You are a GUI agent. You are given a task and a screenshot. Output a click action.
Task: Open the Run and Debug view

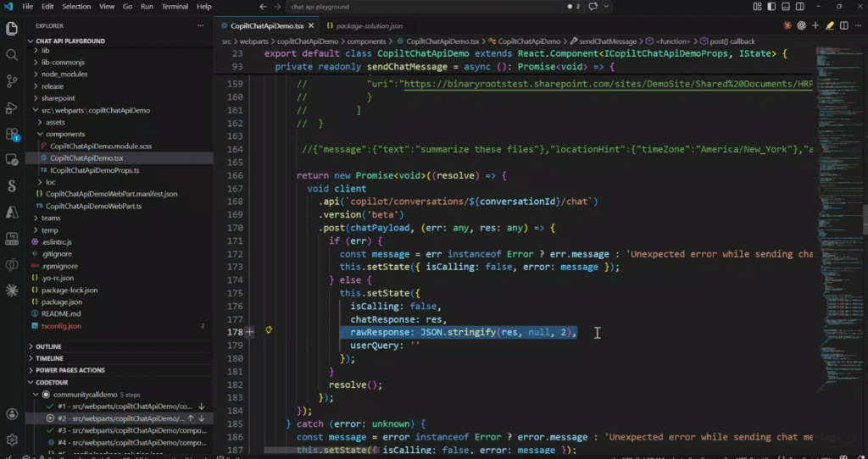pyautogui.click(x=12, y=108)
